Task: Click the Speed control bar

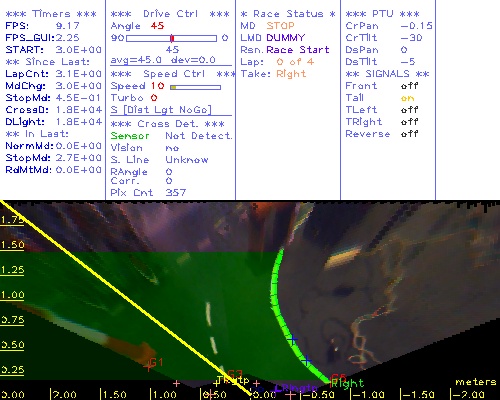Action: [x=195, y=87]
